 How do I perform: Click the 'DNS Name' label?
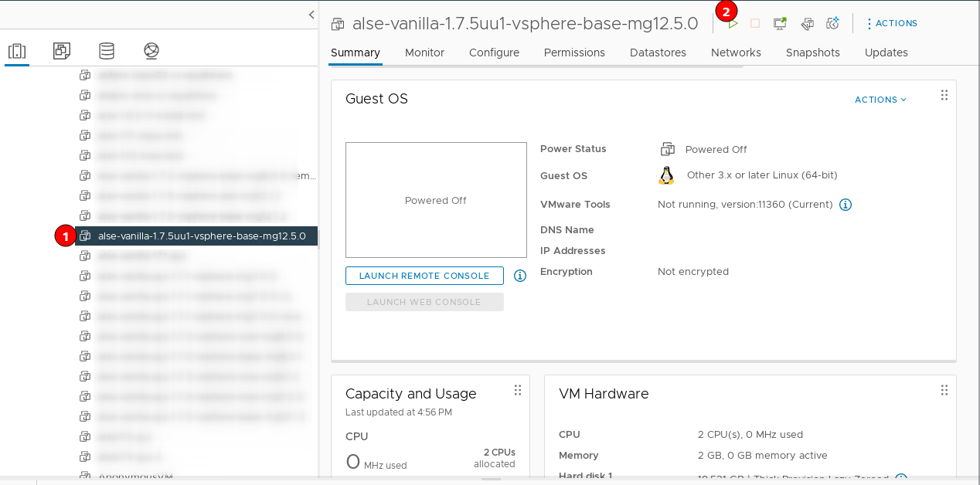pos(567,230)
